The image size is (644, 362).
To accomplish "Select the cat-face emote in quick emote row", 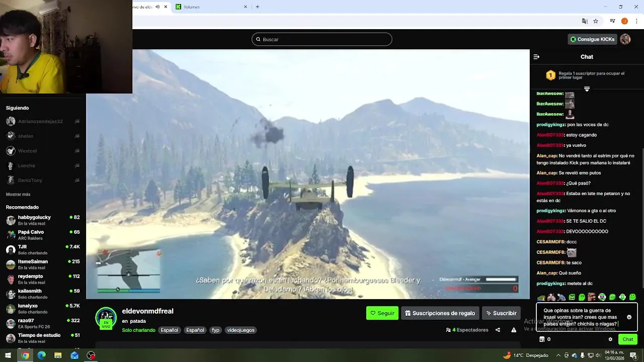I will coord(551,297).
